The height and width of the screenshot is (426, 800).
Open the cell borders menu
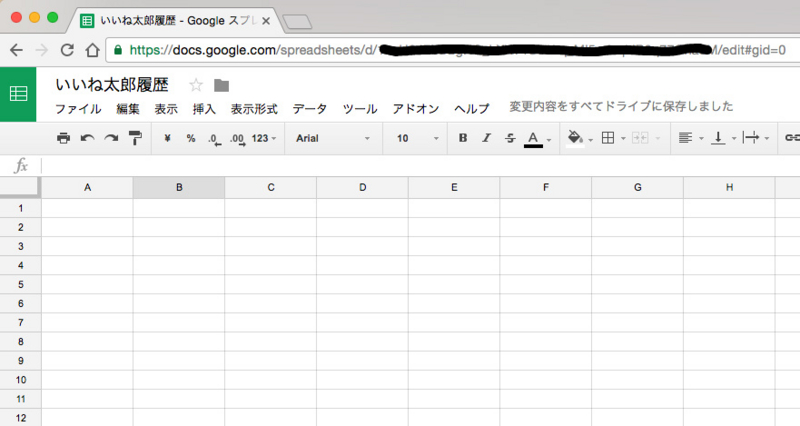coord(608,138)
